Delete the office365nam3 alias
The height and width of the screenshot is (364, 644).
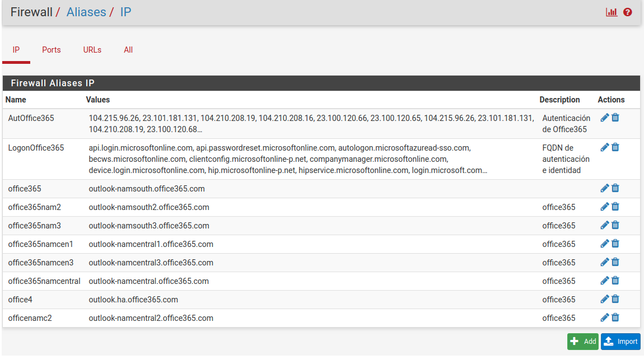coord(615,225)
